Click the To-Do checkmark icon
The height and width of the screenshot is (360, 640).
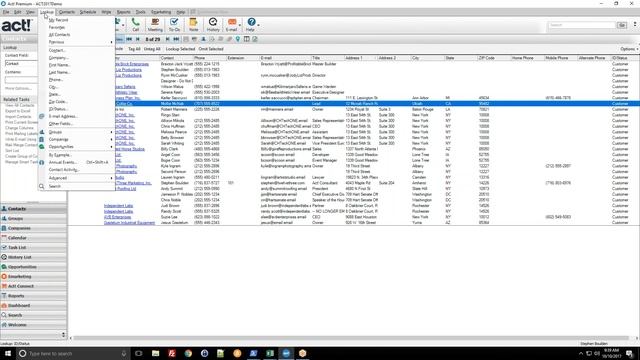pyautogui.click(x=174, y=23)
